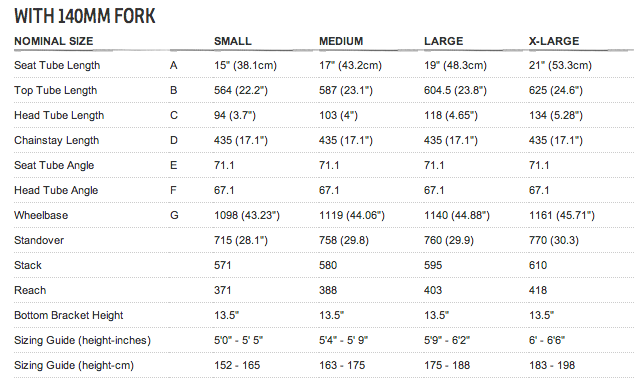Click the Head Tube Length label
The width and height of the screenshot is (643, 382).
tap(59, 116)
